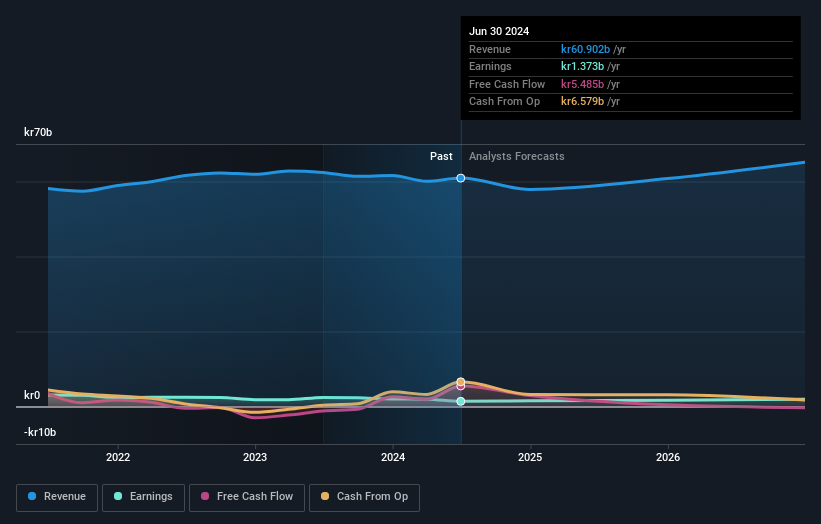This screenshot has width=821, height=524.
Task: Click the kr6.579b cash from op value
Action: [x=582, y=102]
